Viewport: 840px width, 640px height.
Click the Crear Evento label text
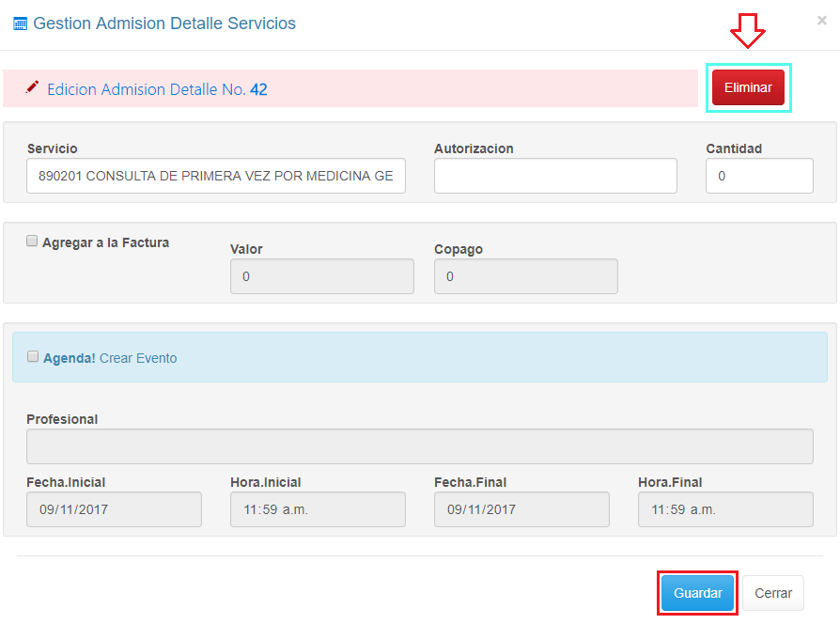(x=138, y=358)
